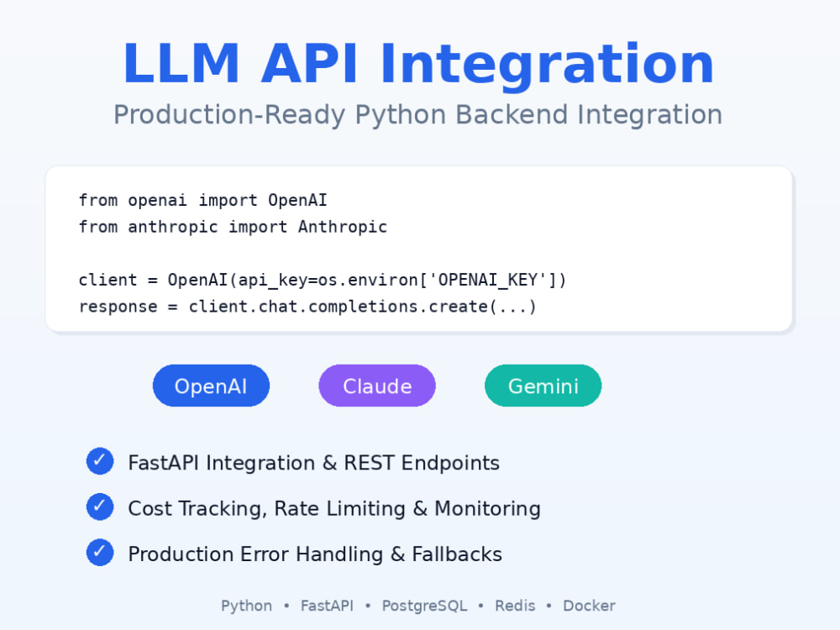The height and width of the screenshot is (630, 840).
Task: Click the 'response = client.chat.completions.create' line
Action: pos(307,307)
